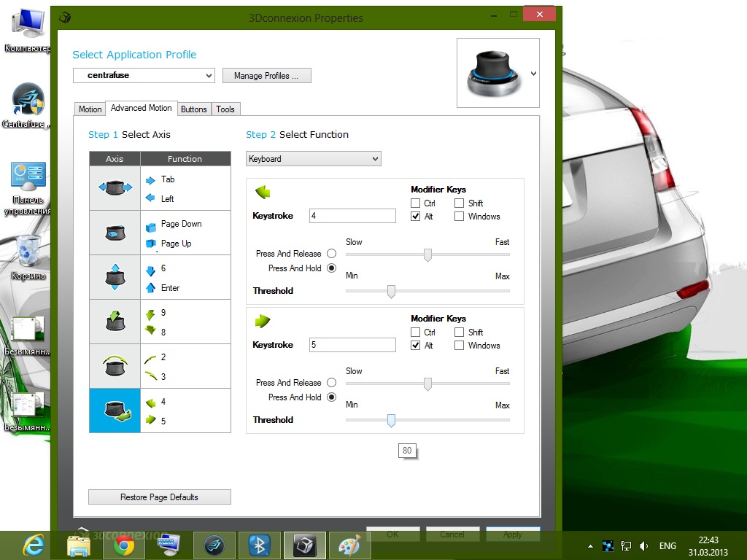747x560 pixels.
Task: Open Google Chrome from the taskbar
Action: click(x=124, y=544)
